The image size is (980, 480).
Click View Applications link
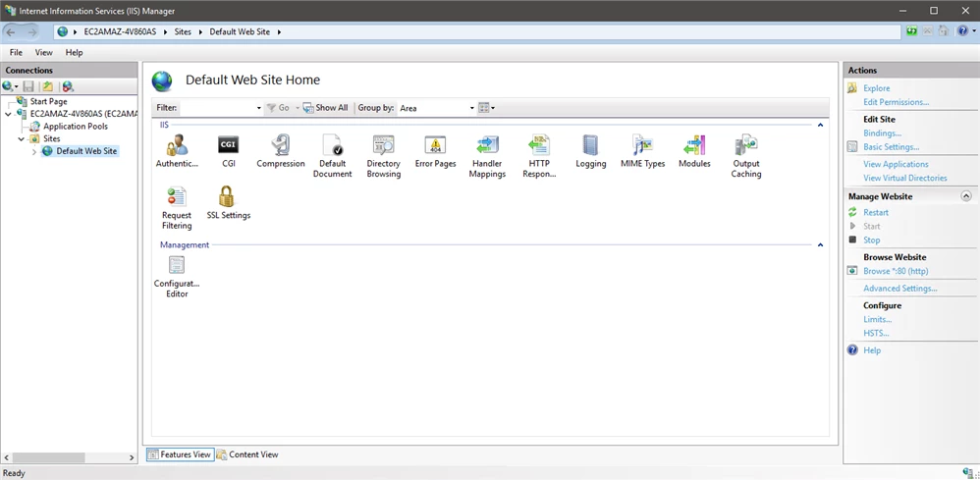(896, 164)
